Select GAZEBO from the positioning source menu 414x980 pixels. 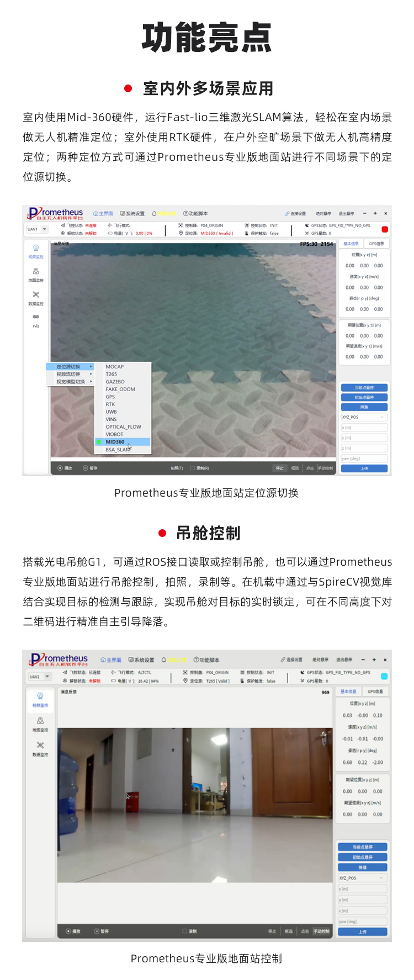[x=123, y=382]
